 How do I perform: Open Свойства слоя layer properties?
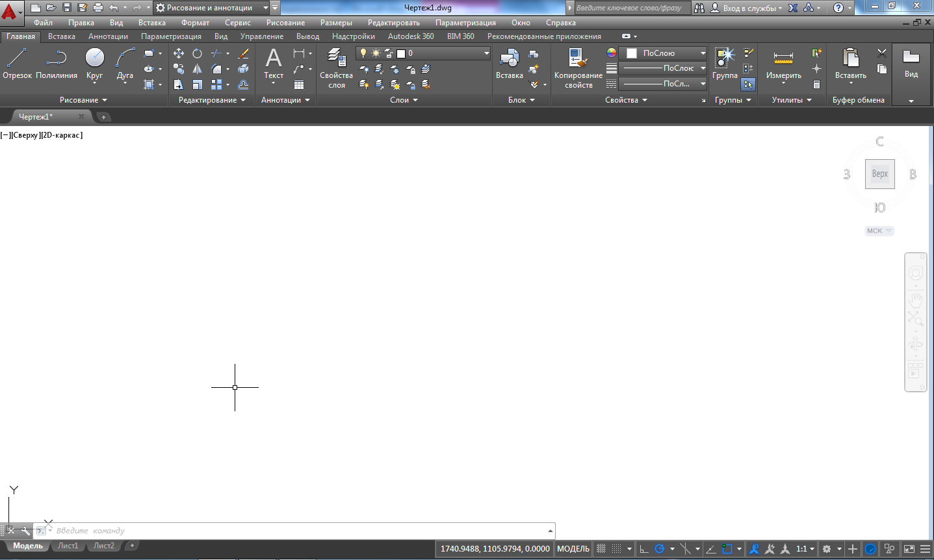pos(336,68)
